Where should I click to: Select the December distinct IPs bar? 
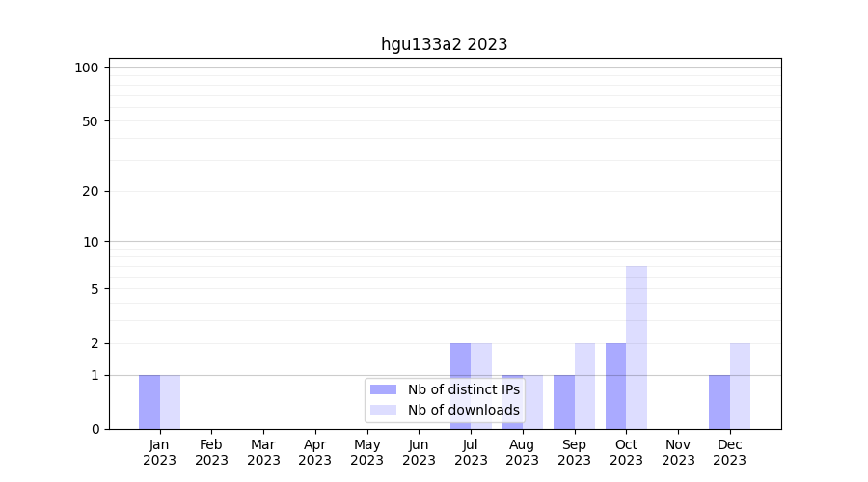coord(719,402)
